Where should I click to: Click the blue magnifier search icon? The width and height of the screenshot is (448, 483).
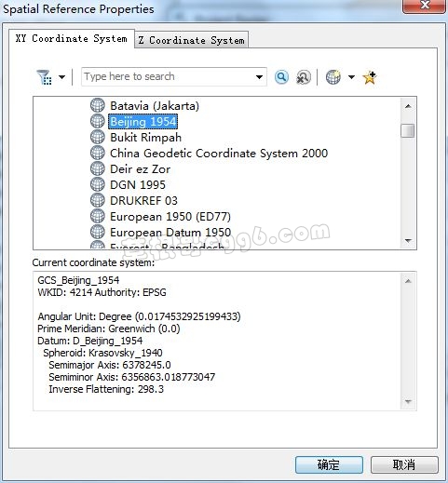[x=281, y=77]
